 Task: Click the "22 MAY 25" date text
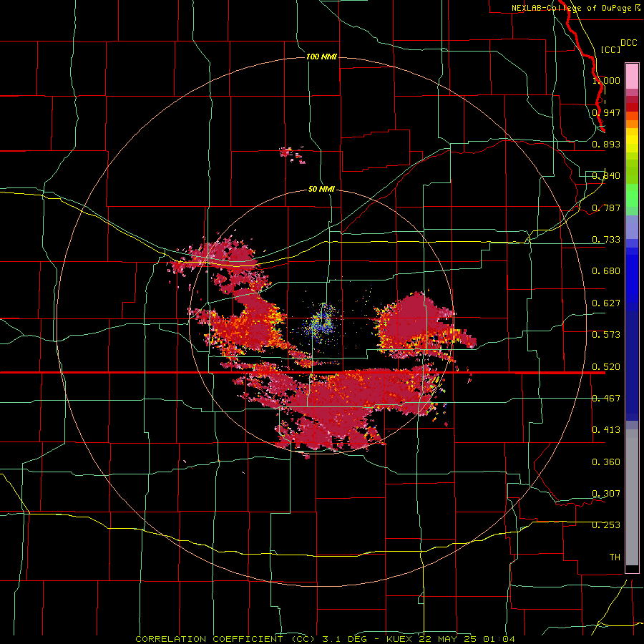[x=447, y=639]
